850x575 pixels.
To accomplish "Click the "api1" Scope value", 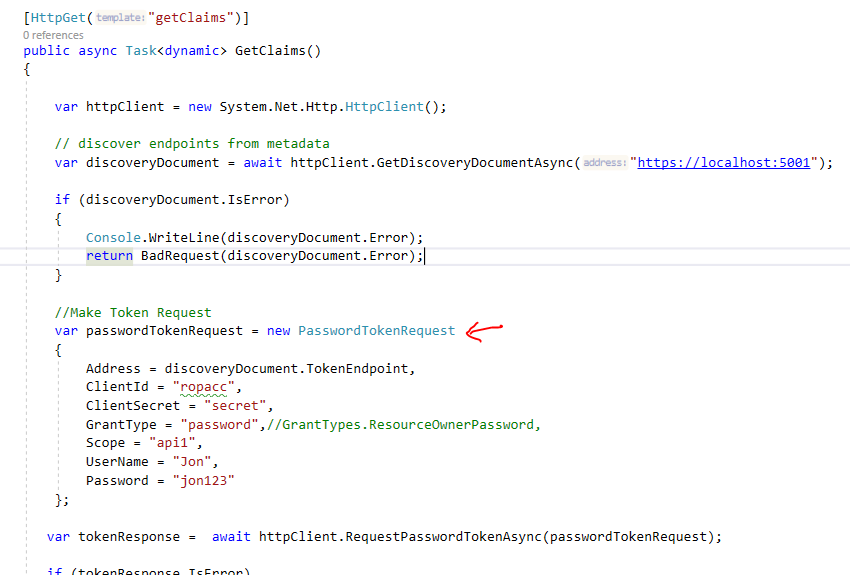I will [x=172, y=443].
